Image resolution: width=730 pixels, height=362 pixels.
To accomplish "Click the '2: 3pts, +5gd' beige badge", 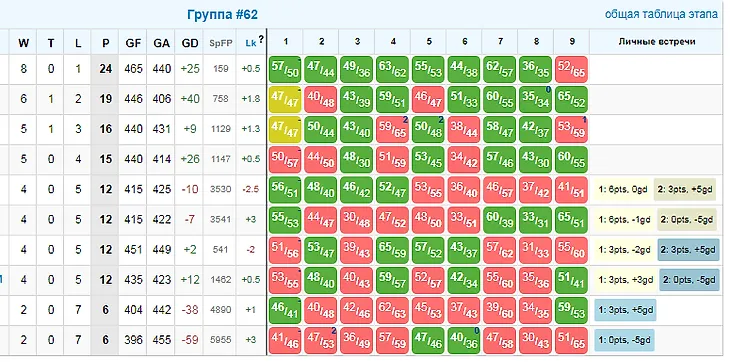I will (685, 189).
